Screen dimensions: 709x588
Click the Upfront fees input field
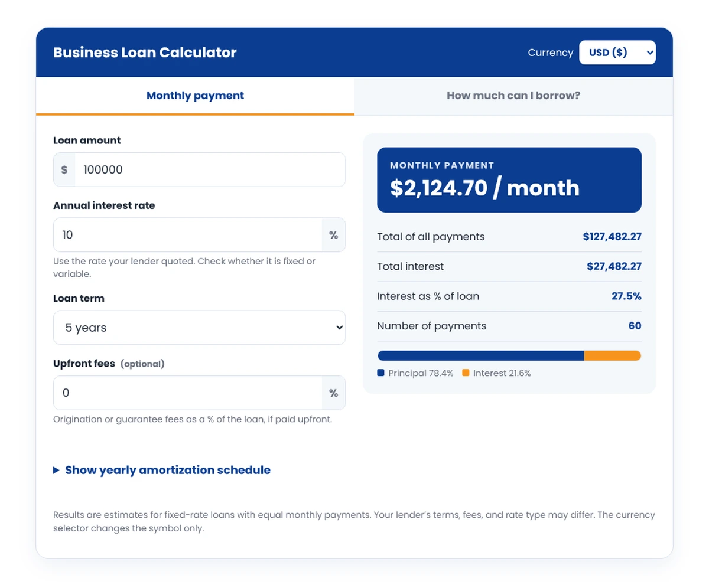tap(187, 393)
